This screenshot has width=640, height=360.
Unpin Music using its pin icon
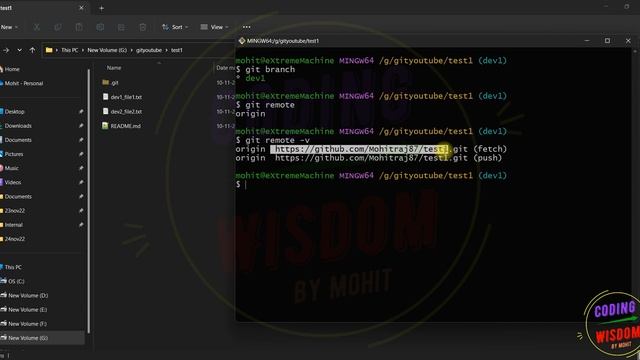[x=81, y=168]
